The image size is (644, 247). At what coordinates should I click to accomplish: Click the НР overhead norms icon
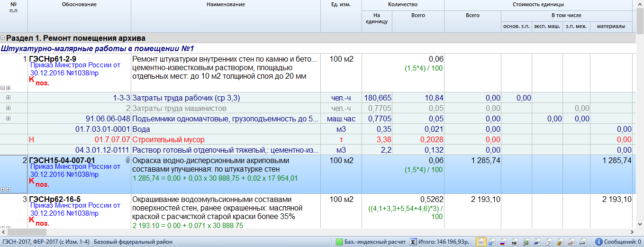(537, 242)
